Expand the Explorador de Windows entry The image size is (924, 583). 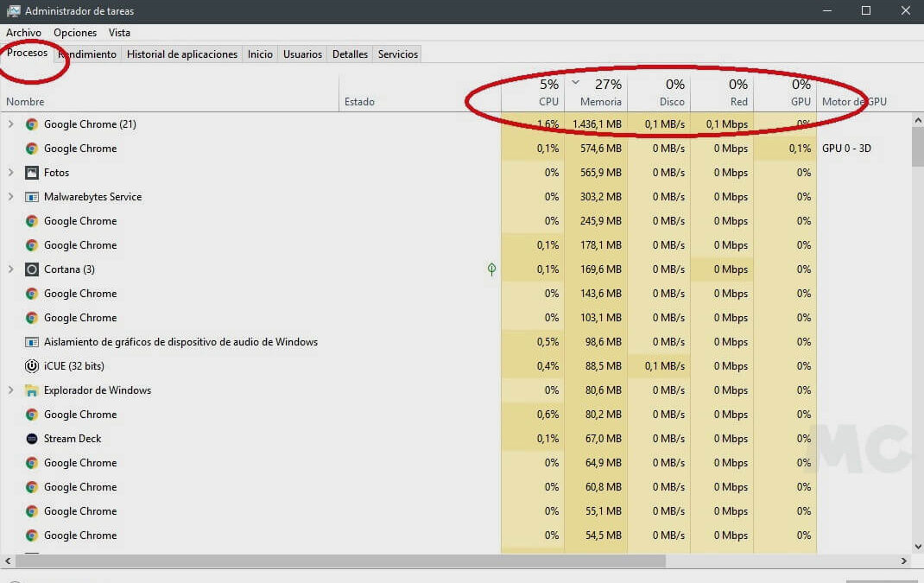(x=11, y=390)
